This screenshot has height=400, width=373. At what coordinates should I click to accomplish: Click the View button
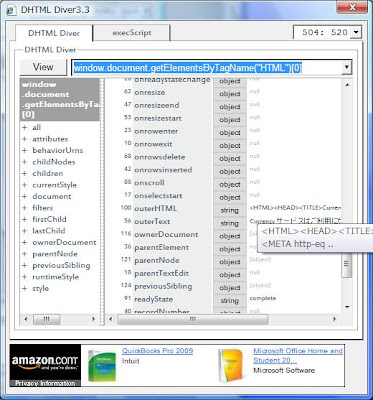click(43, 67)
